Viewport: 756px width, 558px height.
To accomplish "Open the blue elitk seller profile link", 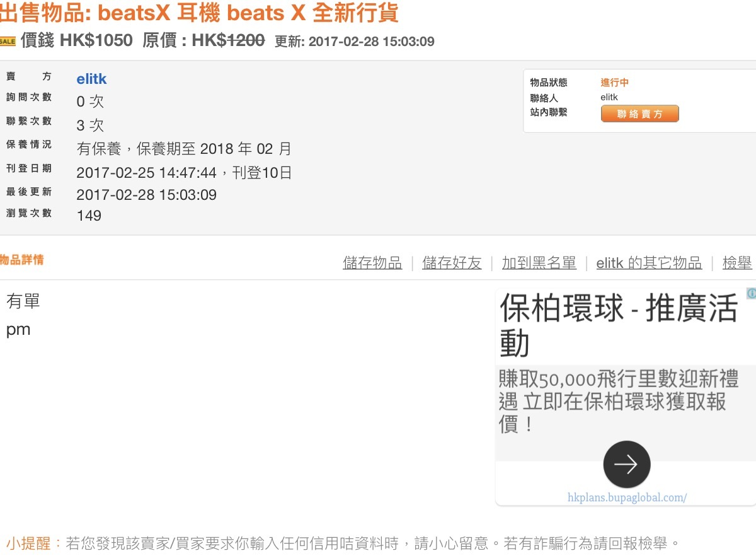I will [91, 79].
